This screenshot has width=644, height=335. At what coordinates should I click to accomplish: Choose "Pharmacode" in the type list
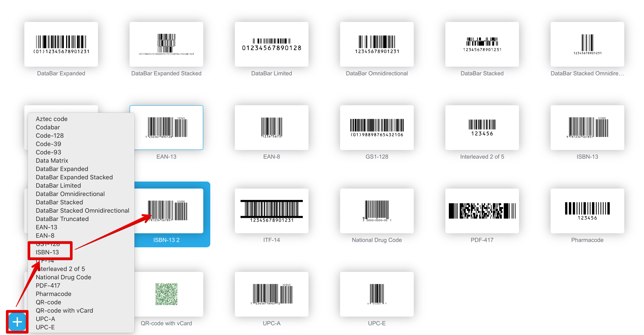pos(53,294)
